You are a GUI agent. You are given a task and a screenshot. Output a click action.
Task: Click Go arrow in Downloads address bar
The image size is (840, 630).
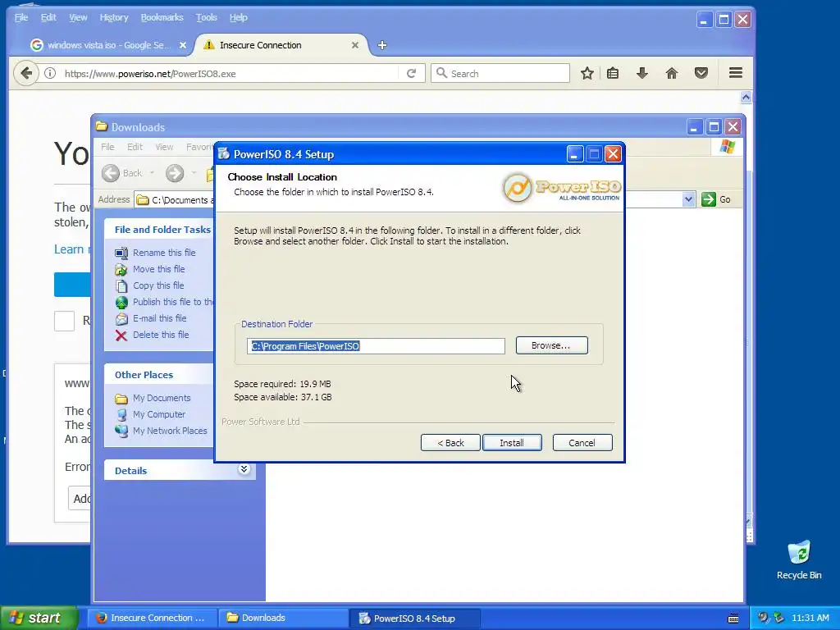(716, 199)
